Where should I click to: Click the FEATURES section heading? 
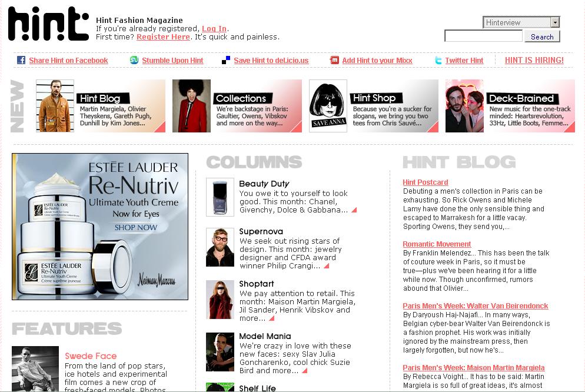pos(67,328)
